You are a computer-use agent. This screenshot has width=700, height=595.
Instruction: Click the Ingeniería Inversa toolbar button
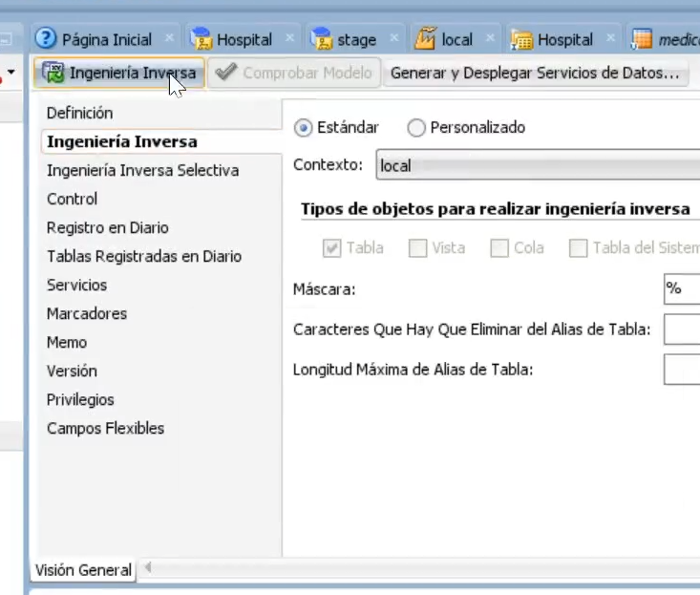point(118,73)
